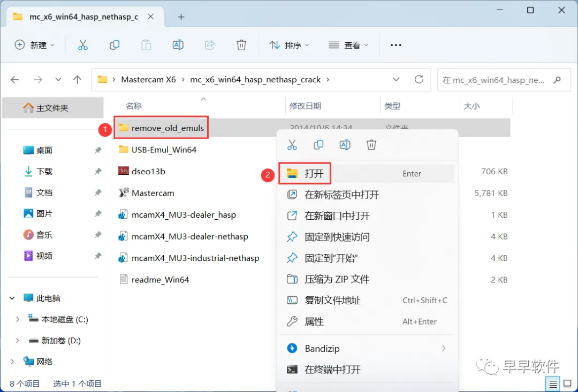
Task: Choose 打开 in the context menu
Action: coord(367,173)
